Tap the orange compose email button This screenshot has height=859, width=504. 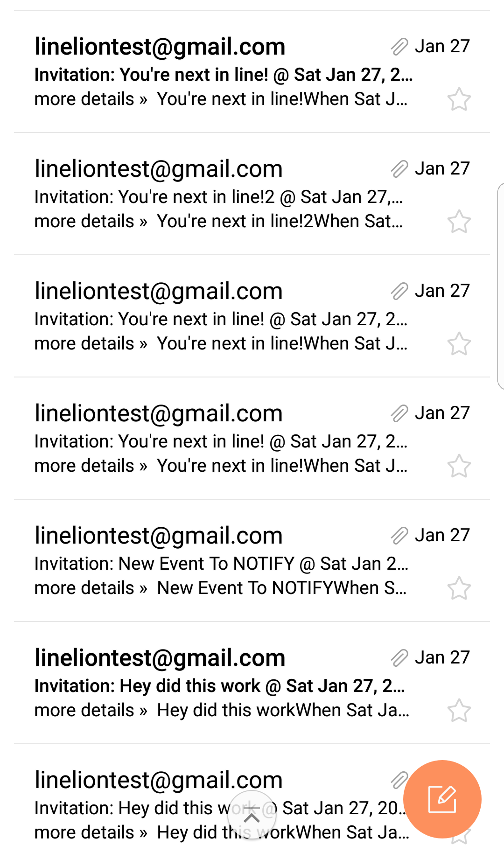tap(442, 799)
